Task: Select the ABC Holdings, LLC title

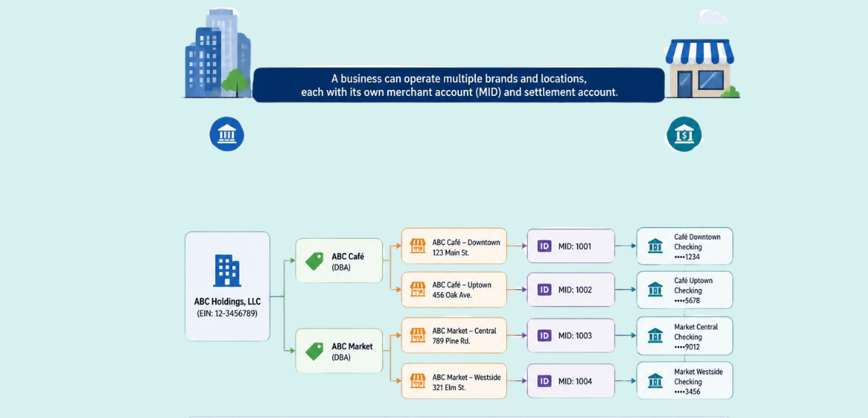Action: click(227, 302)
